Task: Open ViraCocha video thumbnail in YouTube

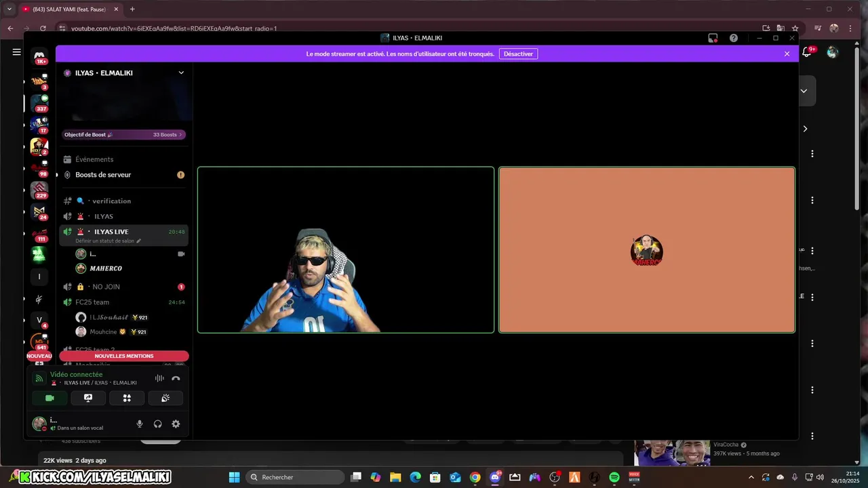Action: [672, 453]
